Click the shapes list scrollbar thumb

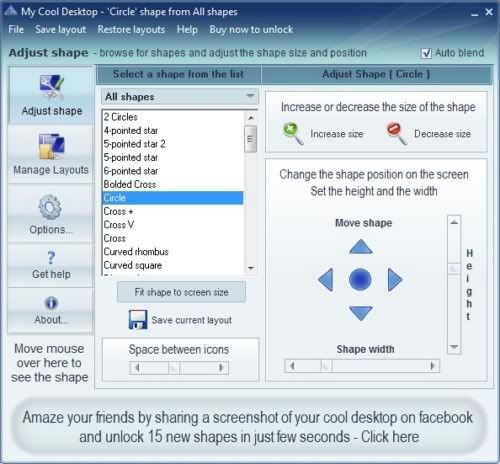pos(251,139)
